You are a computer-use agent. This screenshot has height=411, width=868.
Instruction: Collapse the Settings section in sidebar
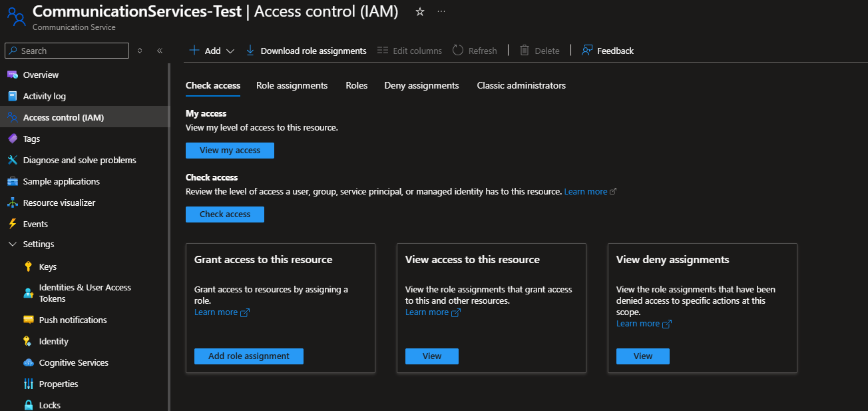click(13, 244)
